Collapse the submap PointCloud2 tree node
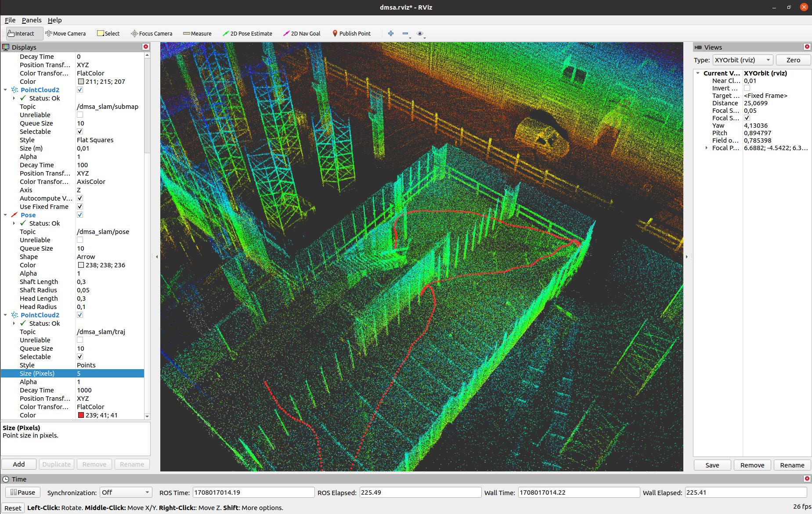This screenshot has height=514, width=812. [x=5, y=90]
